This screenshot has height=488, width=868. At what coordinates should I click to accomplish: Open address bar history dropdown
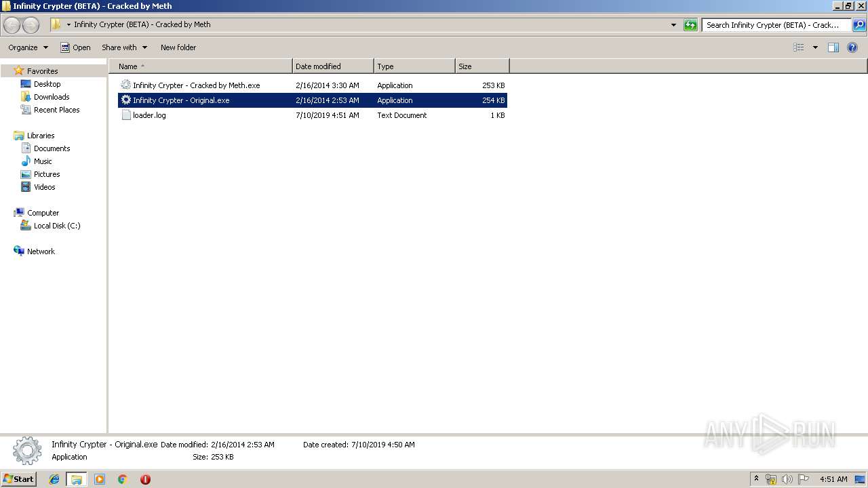[x=673, y=25]
